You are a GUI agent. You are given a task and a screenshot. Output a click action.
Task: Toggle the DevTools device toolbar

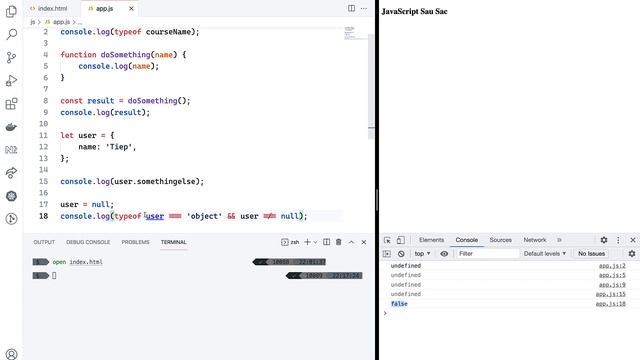[401, 240]
